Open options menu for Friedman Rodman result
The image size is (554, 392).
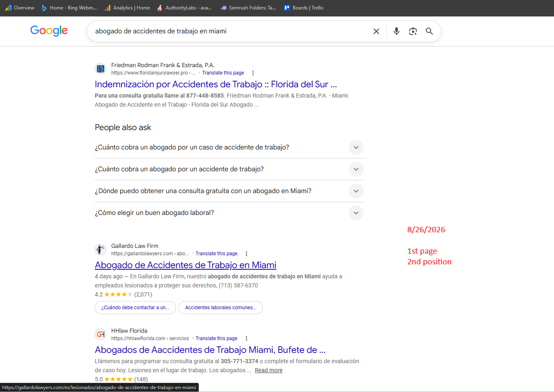[x=253, y=73]
